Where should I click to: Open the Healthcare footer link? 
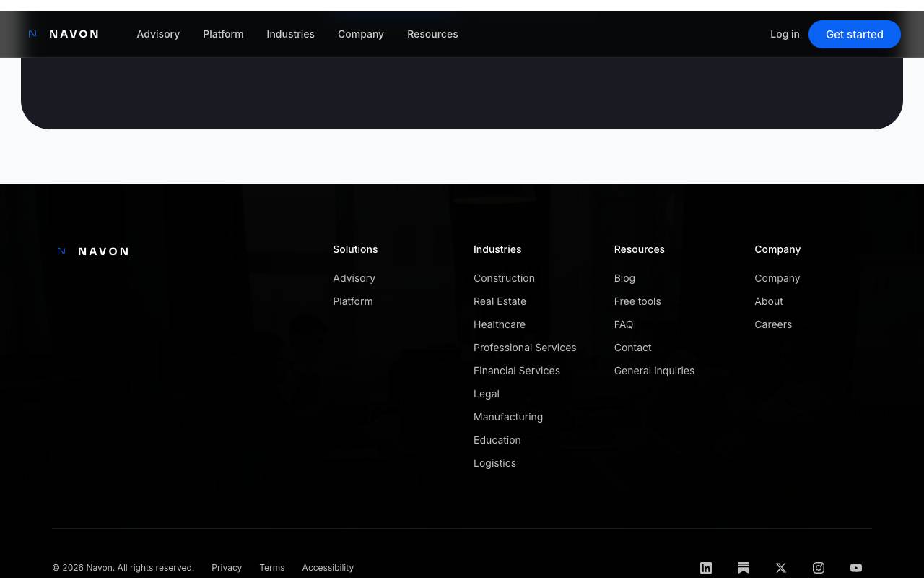pos(500,324)
